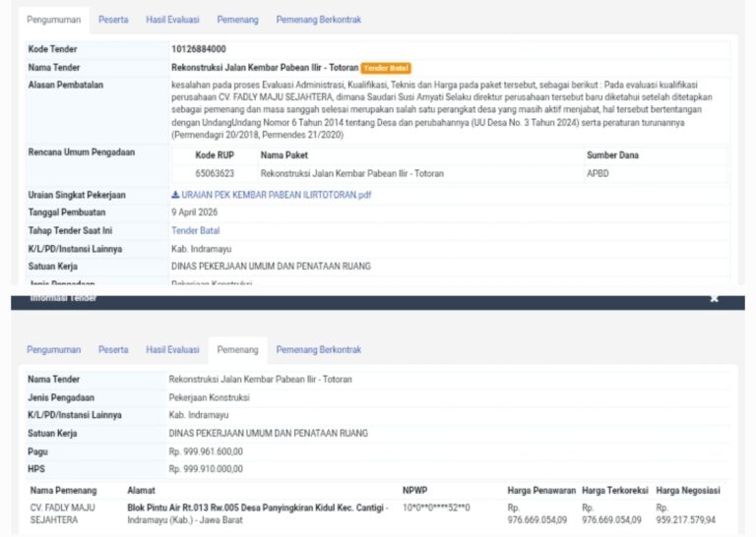Image resolution: width=756 pixels, height=537 pixels.
Task: Go to Pengumuman tab in lower panel
Action: 54,350
